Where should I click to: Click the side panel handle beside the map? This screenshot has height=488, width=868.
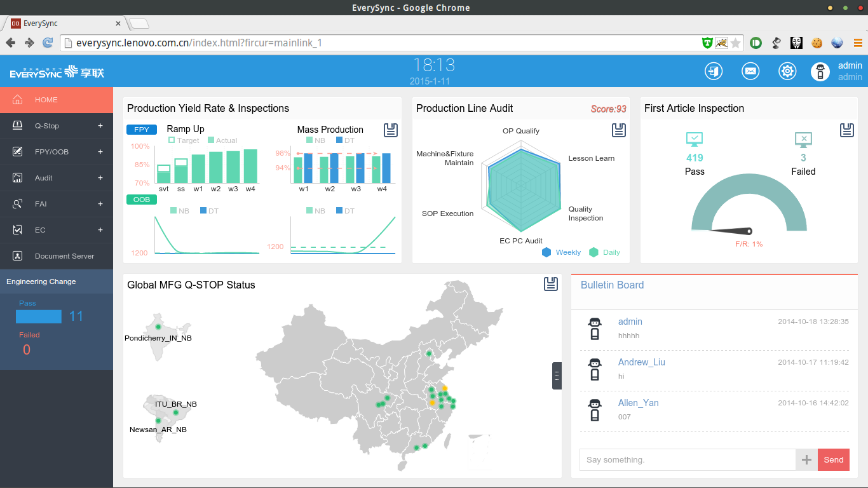coord(557,376)
